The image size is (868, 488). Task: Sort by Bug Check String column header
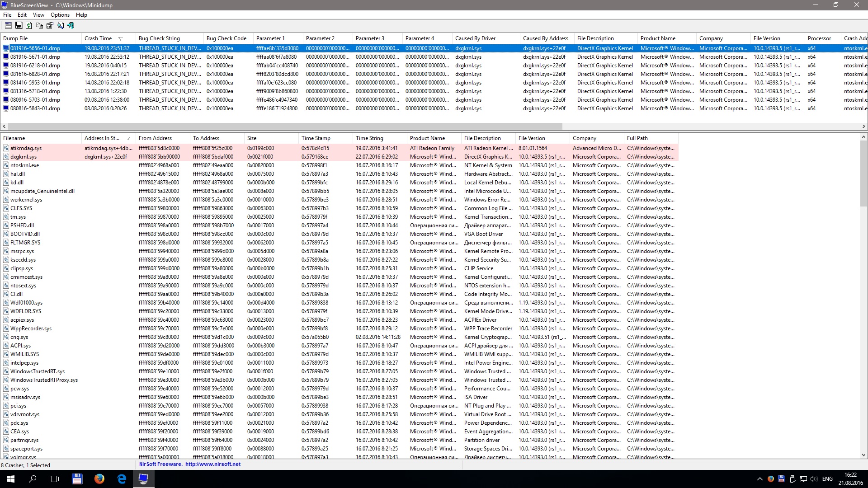coord(159,38)
